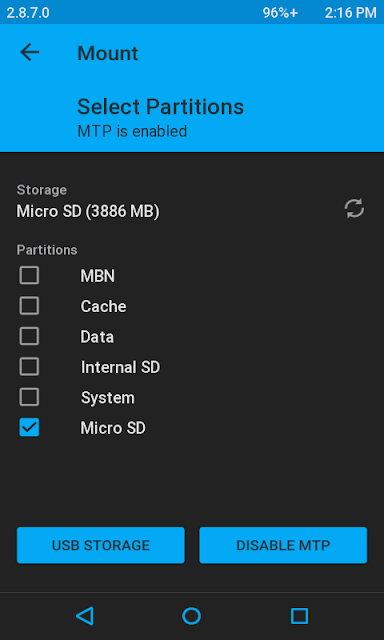Tap the 2.8.7.0 version text

(x=28, y=13)
